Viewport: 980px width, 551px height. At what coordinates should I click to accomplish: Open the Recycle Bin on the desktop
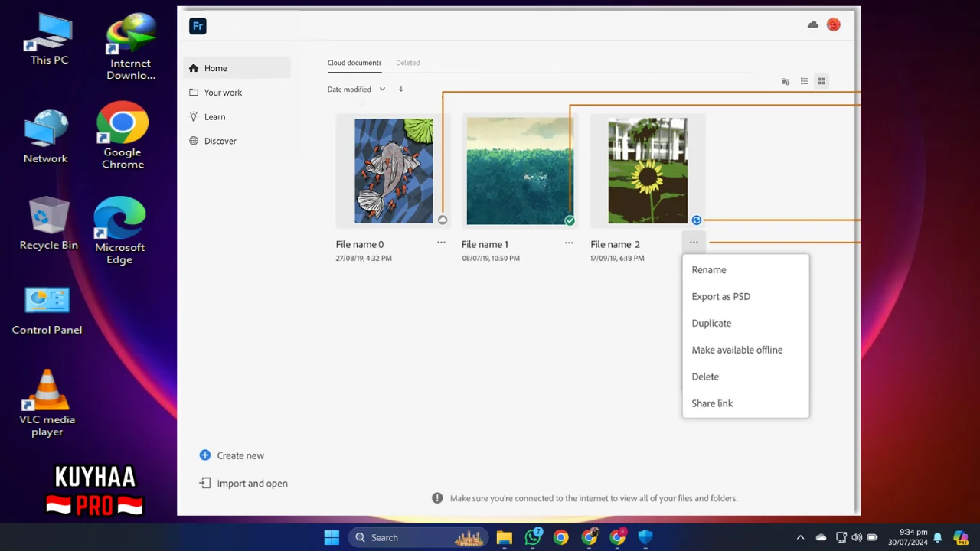pos(48,223)
